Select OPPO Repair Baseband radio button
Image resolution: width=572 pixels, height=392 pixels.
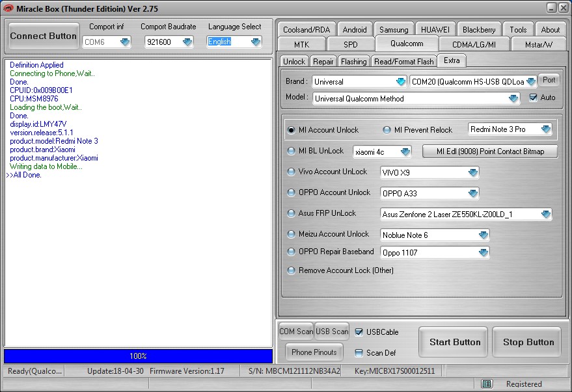(x=291, y=252)
